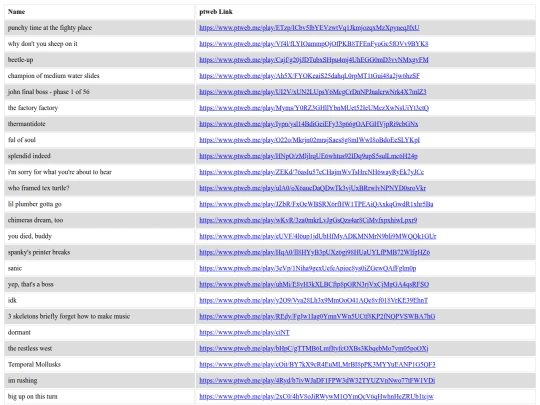Open the yep, that's a boss link

[x=314, y=284]
